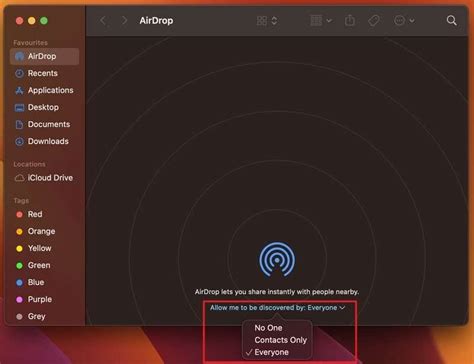
Task: Open the group-by grid icon in the toolbar
Action: [x=316, y=21]
